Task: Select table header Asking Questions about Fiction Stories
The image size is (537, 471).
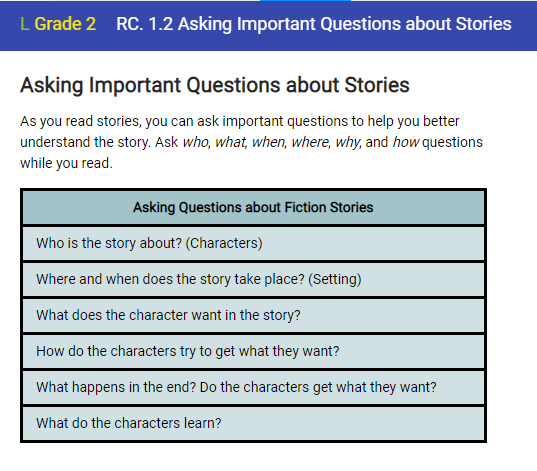Action: (253, 208)
